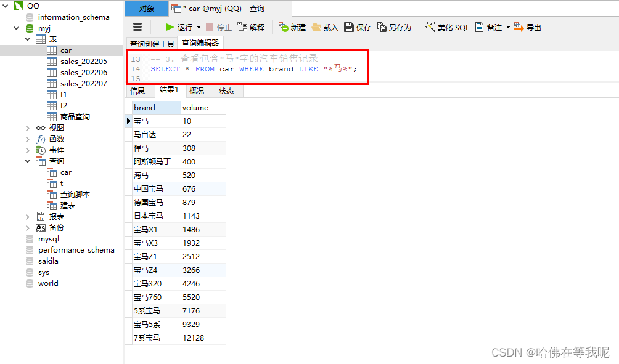Open the Notes (备注) button
This screenshot has width=619, height=364.
pyautogui.click(x=488, y=27)
